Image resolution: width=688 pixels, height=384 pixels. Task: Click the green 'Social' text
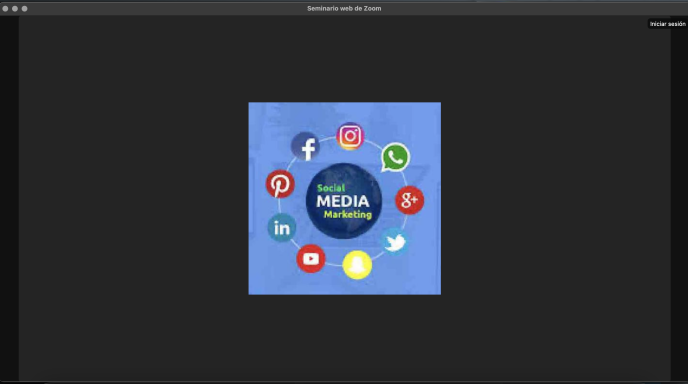(x=331, y=188)
